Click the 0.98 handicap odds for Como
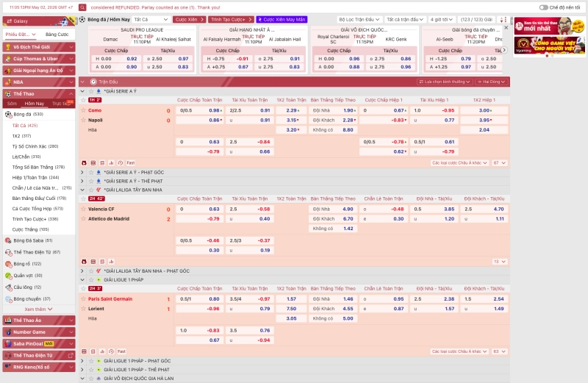 tap(214, 110)
